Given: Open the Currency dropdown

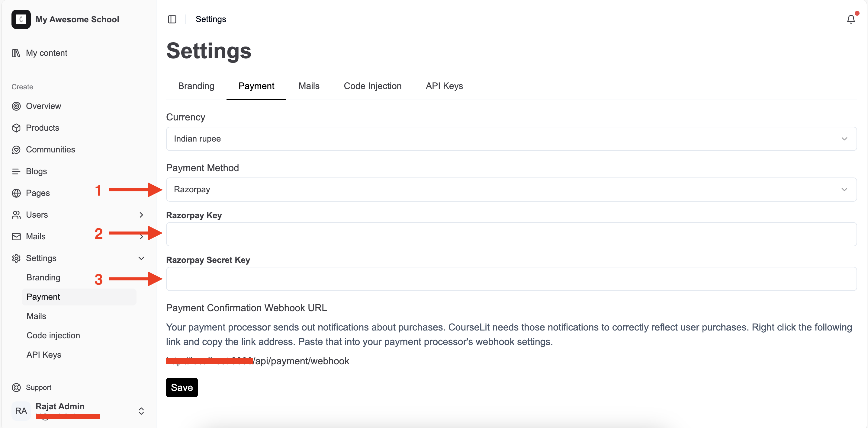Looking at the screenshot, I should [510, 138].
